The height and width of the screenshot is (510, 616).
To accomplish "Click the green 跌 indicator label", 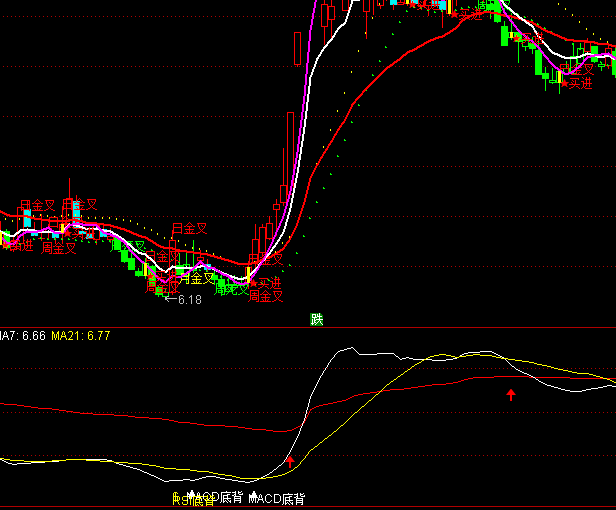I will [317, 319].
